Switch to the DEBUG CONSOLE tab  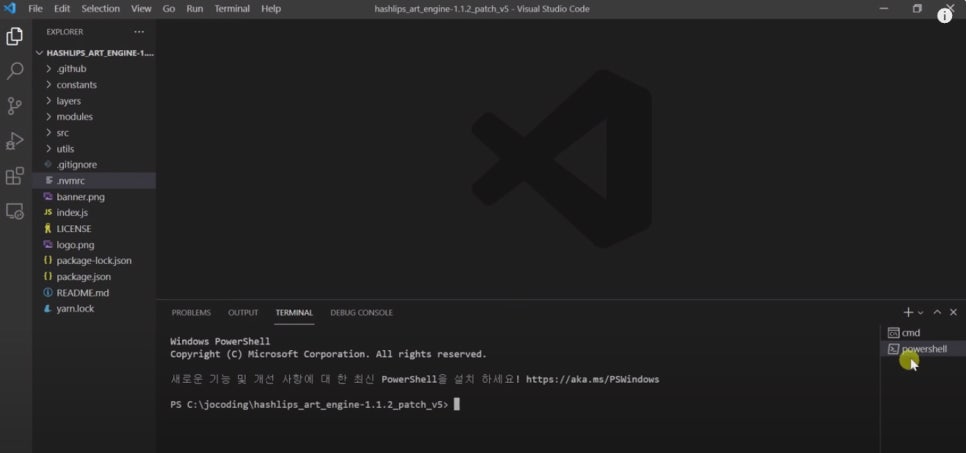tap(362, 313)
